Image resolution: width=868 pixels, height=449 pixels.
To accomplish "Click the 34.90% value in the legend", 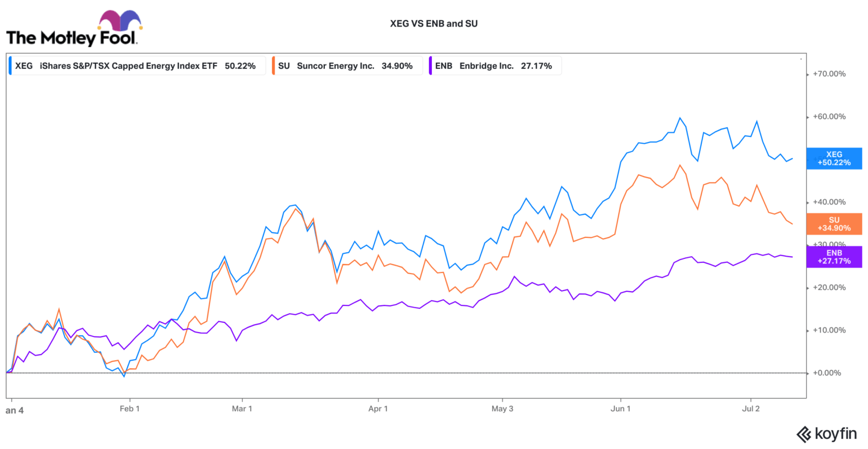I will pos(397,66).
